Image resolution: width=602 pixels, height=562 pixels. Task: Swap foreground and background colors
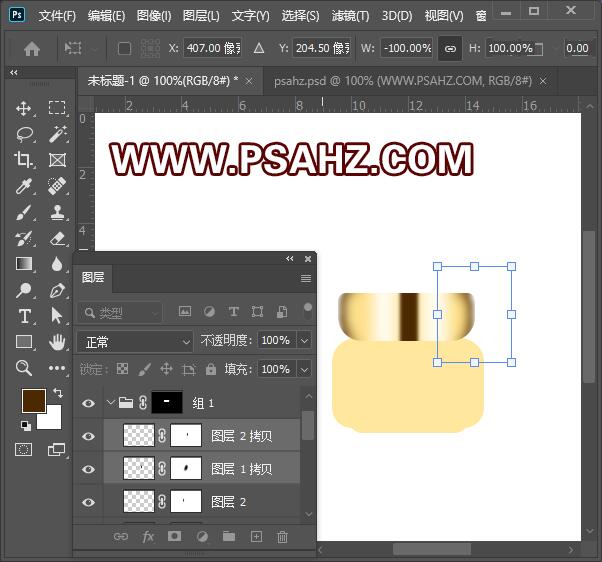[58, 393]
